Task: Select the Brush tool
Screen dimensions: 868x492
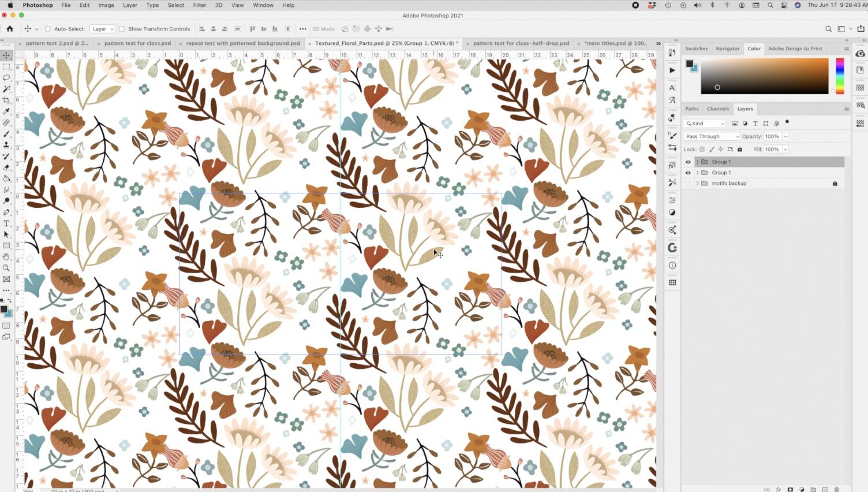Action: coord(6,134)
